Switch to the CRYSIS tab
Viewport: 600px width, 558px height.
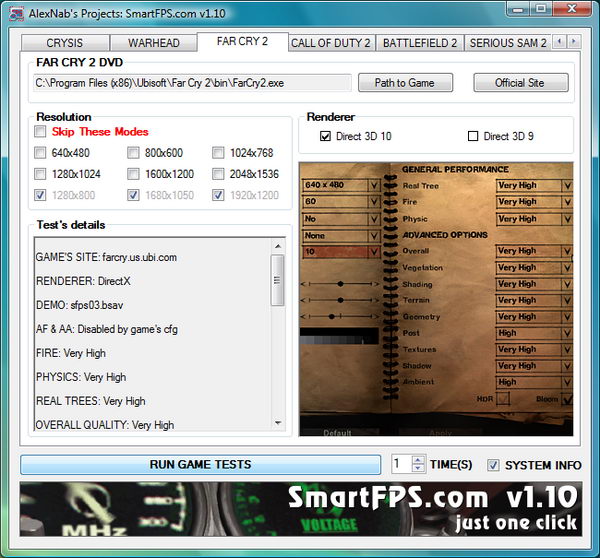pyautogui.click(x=65, y=43)
